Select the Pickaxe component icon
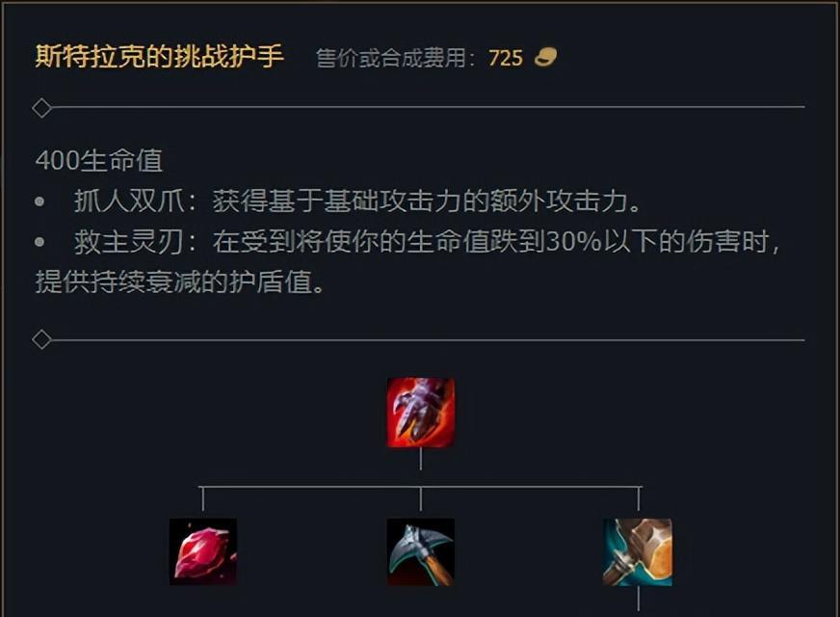840x617 pixels. coord(421,551)
